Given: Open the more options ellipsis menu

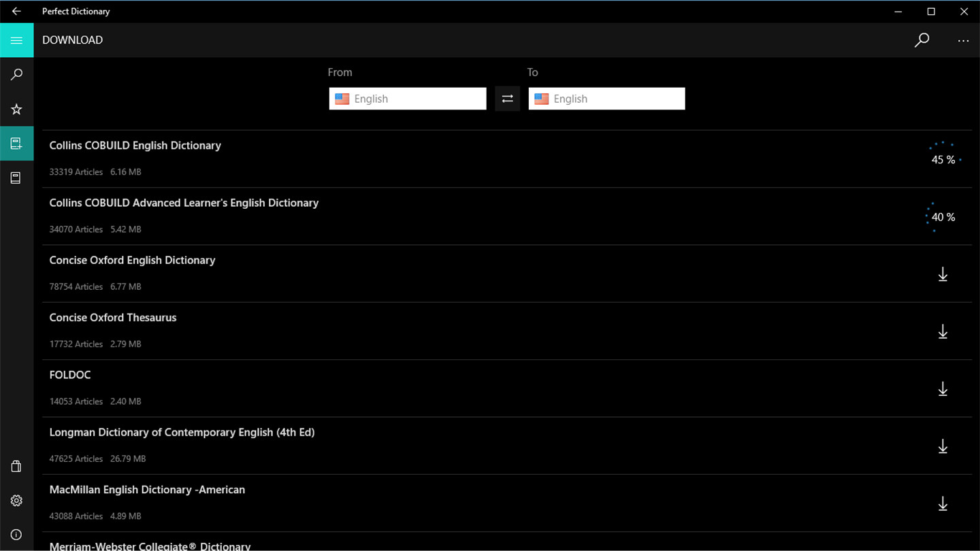Looking at the screenshot, I should click(x=963, y=41).
